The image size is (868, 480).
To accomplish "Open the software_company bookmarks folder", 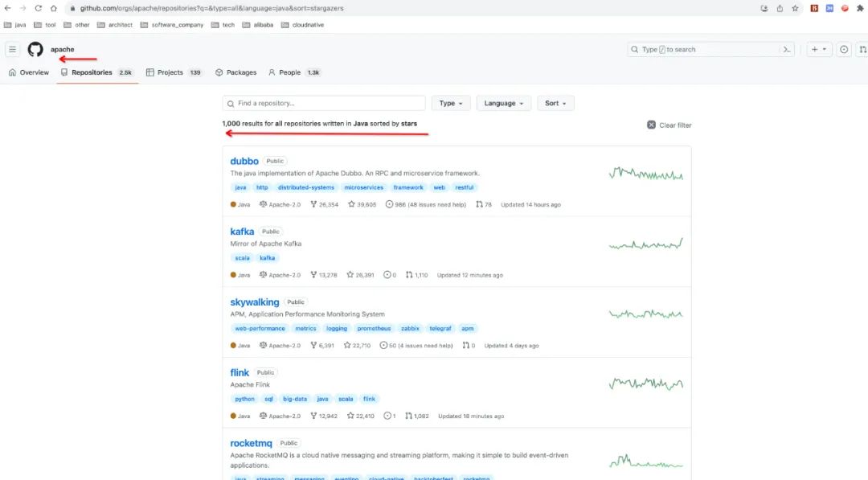I will [x=172, y=25].
